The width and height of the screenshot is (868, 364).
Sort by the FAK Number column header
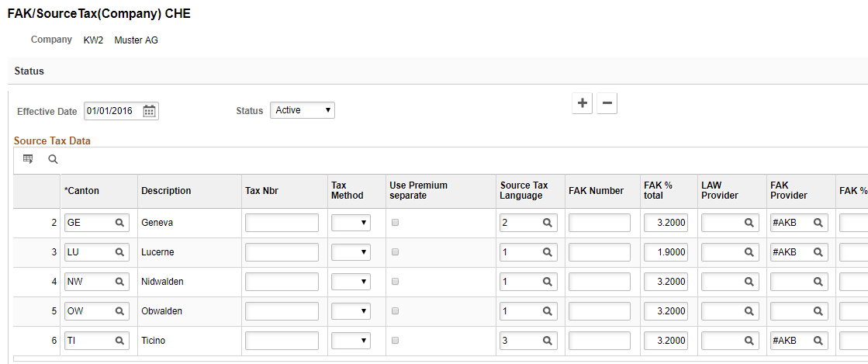tap(596, 191)
